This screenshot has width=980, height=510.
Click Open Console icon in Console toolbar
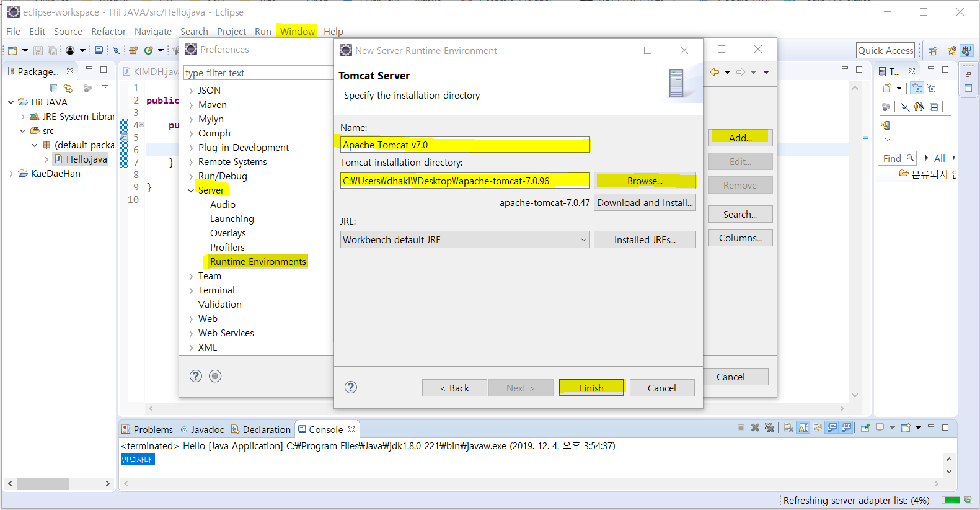(x=905, y=427)
